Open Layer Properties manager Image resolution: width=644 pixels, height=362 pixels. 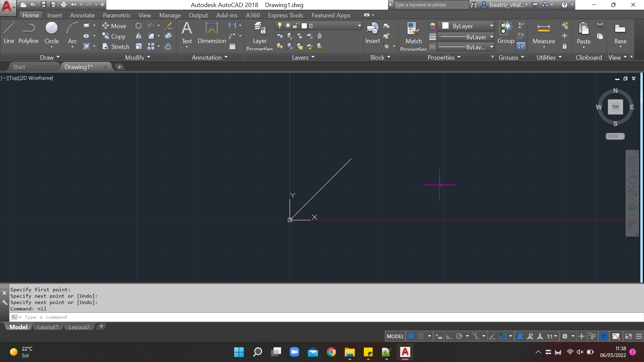260,36
